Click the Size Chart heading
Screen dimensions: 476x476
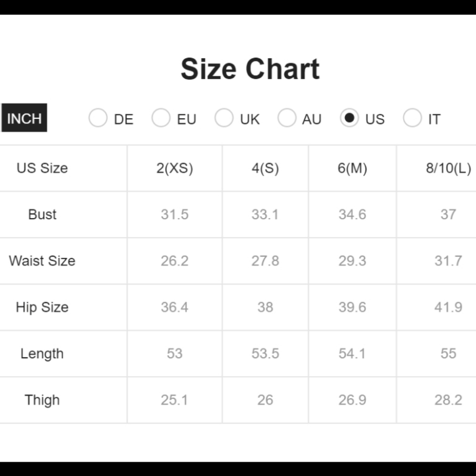click(x=250, y=69)
